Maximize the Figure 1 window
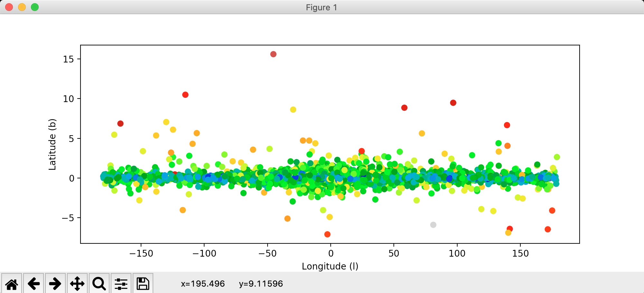Screen dimensions: 644x293 coord(35,7)
